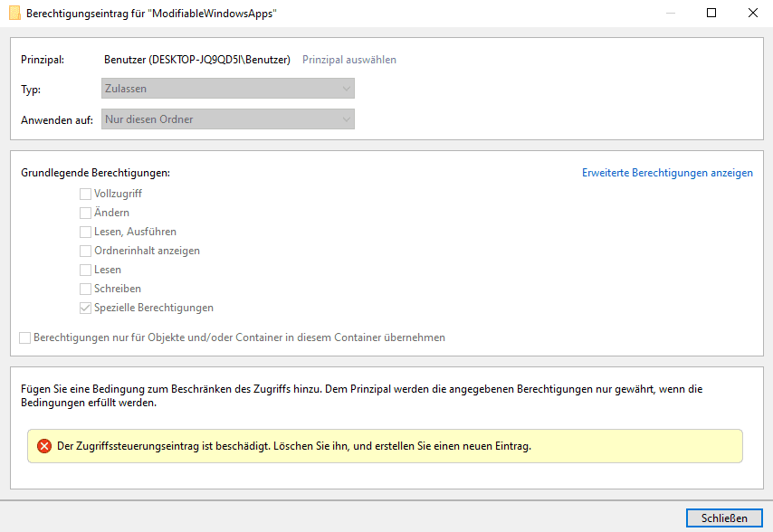The height and width of the screenshot is (532, 773).
Task: Click the folder icon in title bar
Action: coord(14,14)
